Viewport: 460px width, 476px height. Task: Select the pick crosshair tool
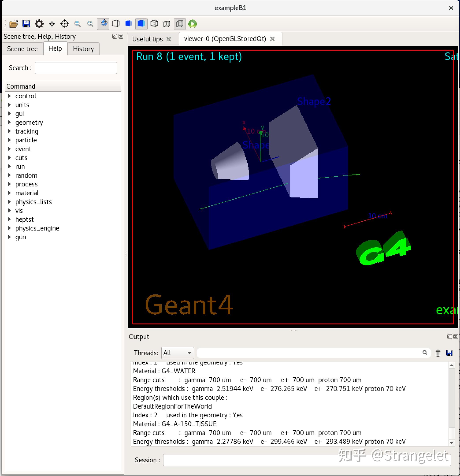click(x=65, y=24)
